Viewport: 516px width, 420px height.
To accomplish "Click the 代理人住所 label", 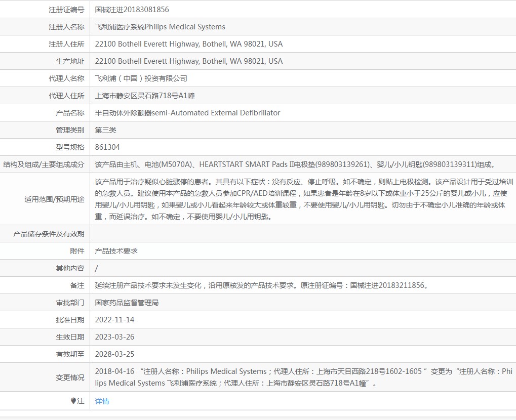I will point(66,96).
